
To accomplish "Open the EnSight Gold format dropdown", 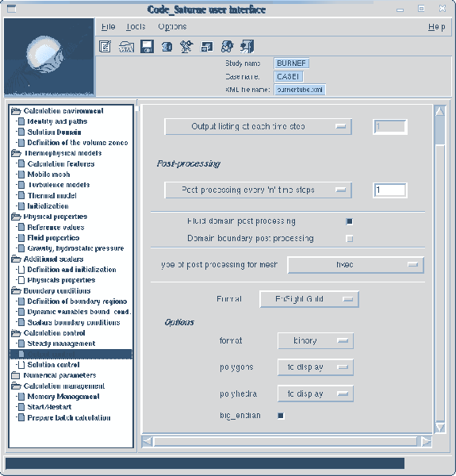I will [309, 299].
